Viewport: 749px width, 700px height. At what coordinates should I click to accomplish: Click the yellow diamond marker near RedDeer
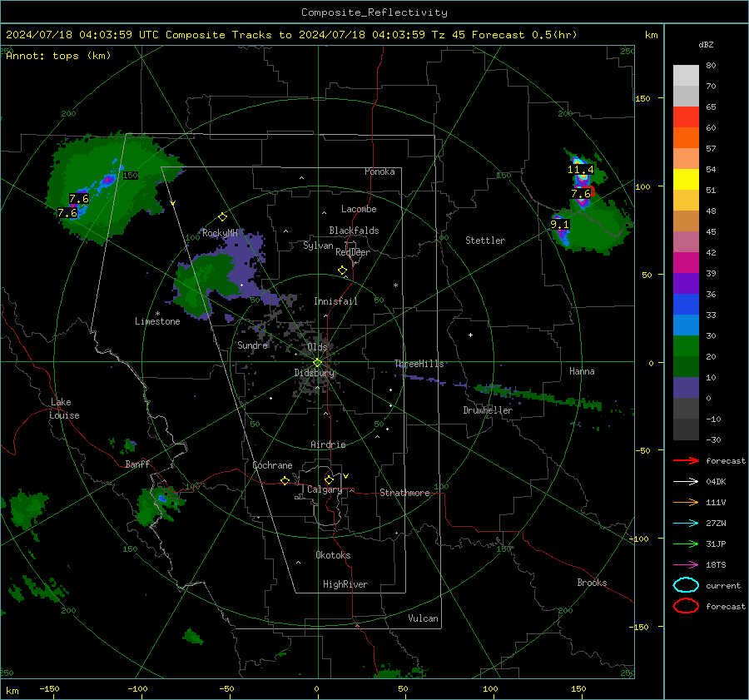coord(342,271)
